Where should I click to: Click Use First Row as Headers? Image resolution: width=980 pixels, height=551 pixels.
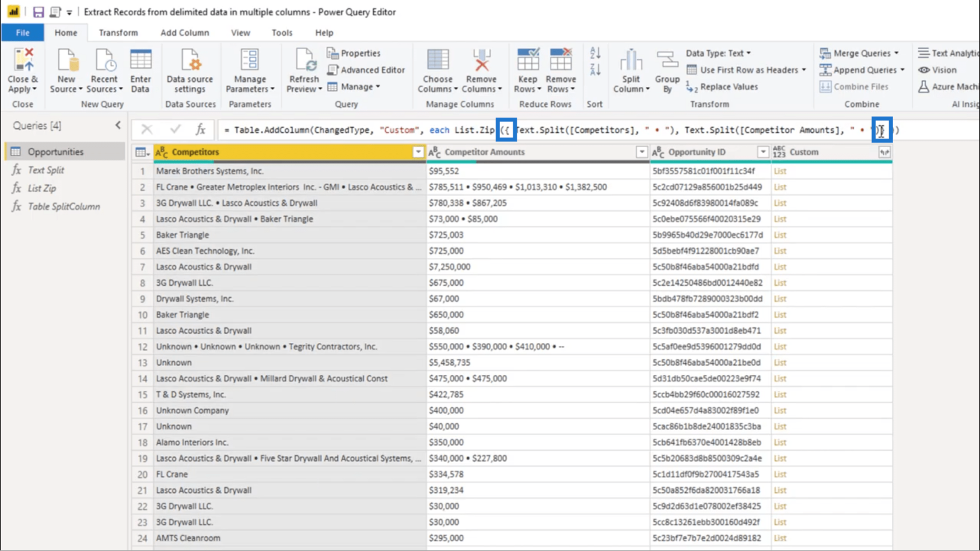point(746,70)
